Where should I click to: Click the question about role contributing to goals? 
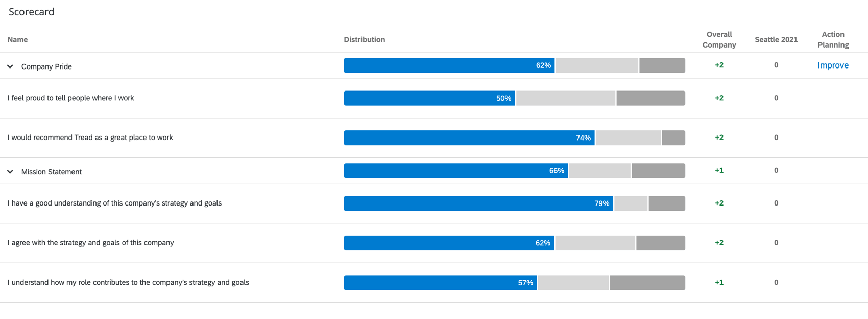(128, 282)
